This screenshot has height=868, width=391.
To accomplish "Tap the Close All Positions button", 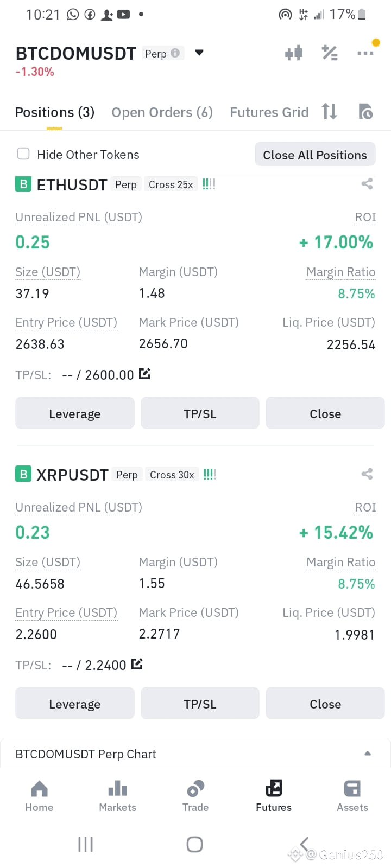I will point(315,155).
